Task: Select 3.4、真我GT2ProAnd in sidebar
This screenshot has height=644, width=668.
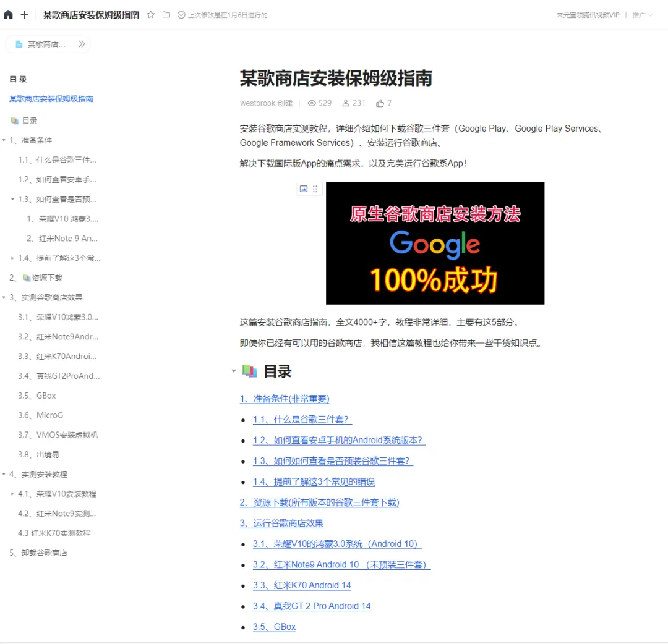Action: [59, 376]
